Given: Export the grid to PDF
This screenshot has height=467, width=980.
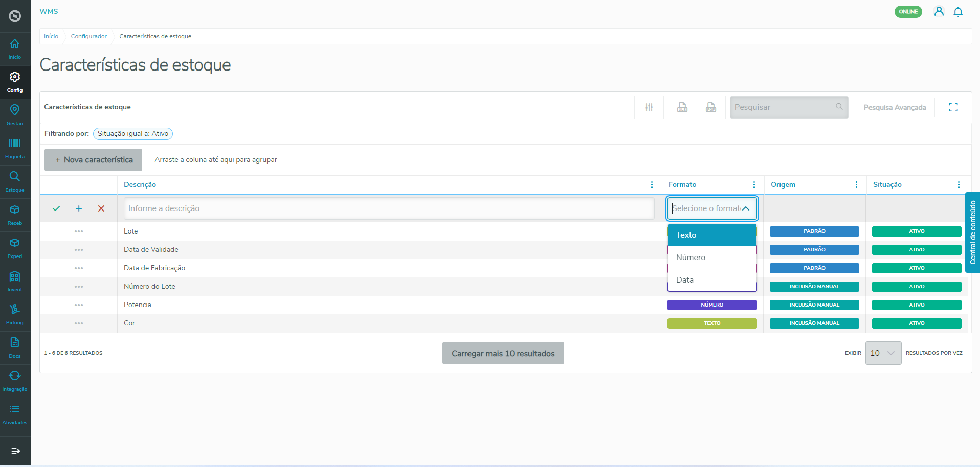Looking at the screenshot, I should pos(711,107).
